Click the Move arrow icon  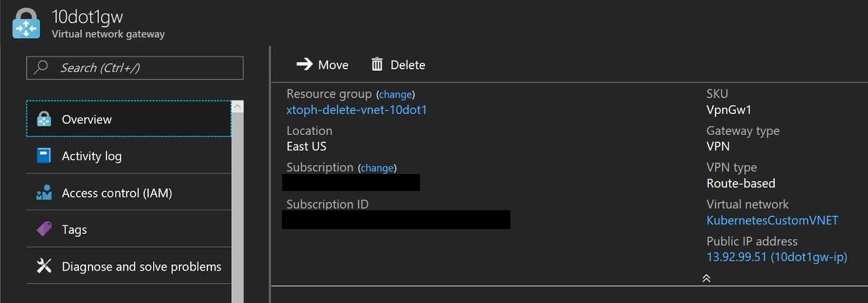[x=304, y=64]
